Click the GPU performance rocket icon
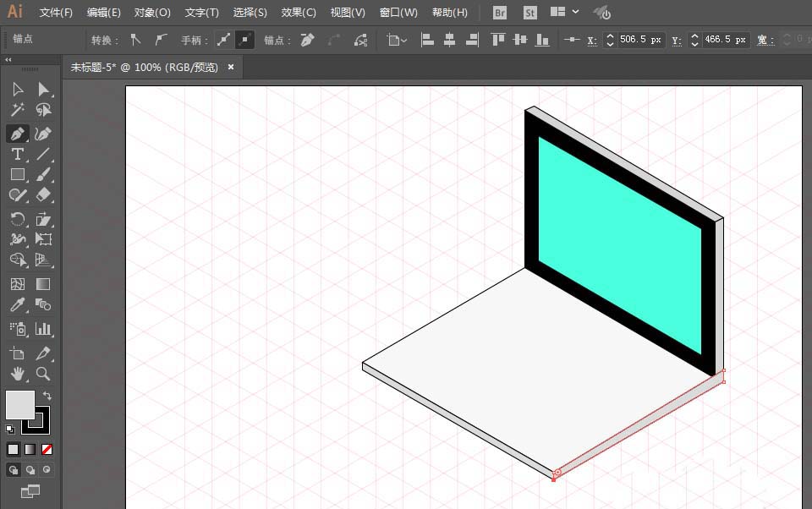812x509 pixels. [601, 12]
